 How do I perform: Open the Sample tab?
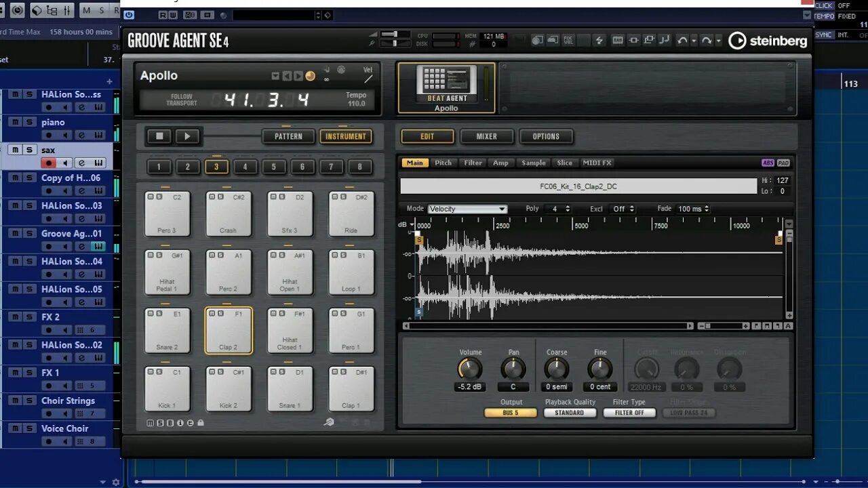(533, 163)
